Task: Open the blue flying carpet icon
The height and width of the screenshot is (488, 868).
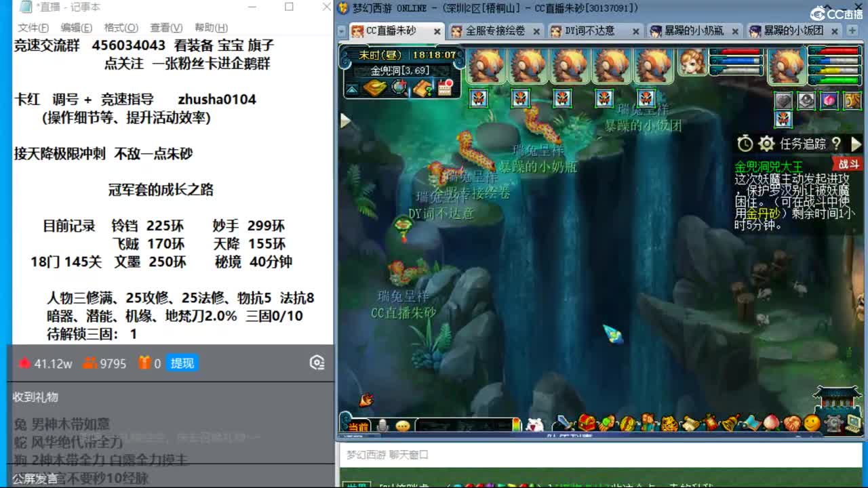Action: point(751,423)
